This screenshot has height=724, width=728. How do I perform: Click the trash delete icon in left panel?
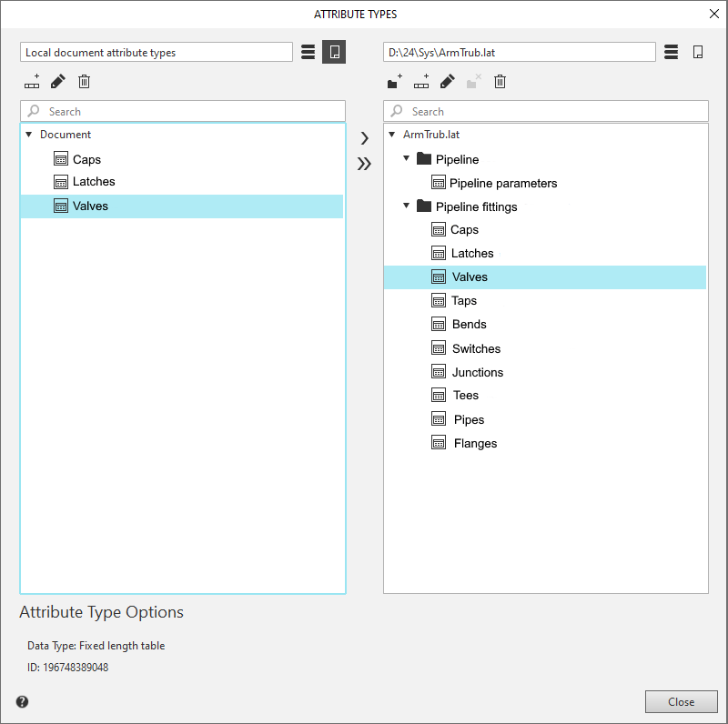point(85,82)
